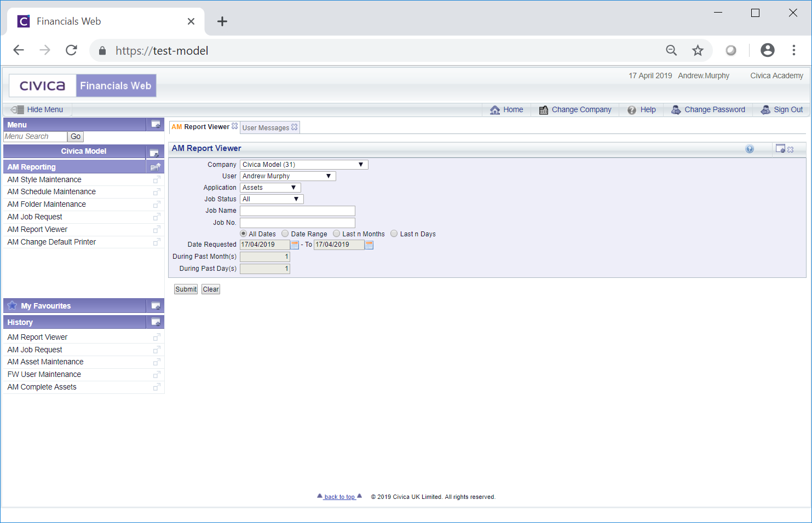Click the browser back arrow
Viewport: 812px width, 523px height.
click(x=19, y=50)
